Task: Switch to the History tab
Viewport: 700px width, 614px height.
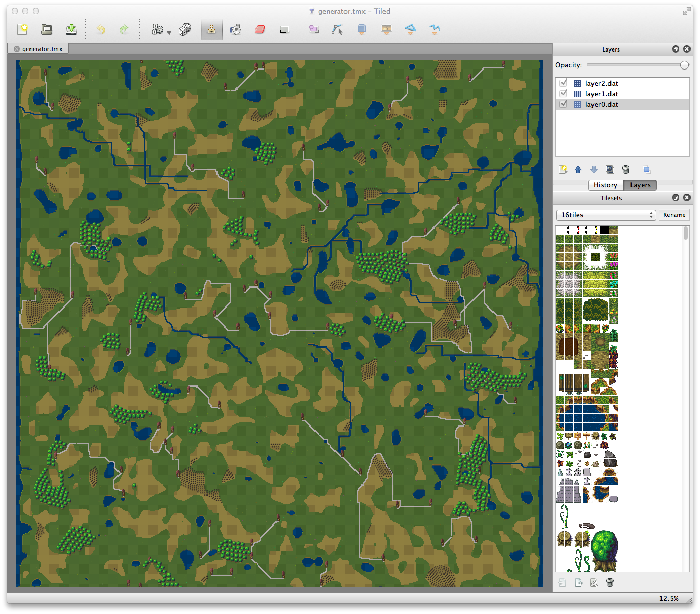Action: coord(605,185)
